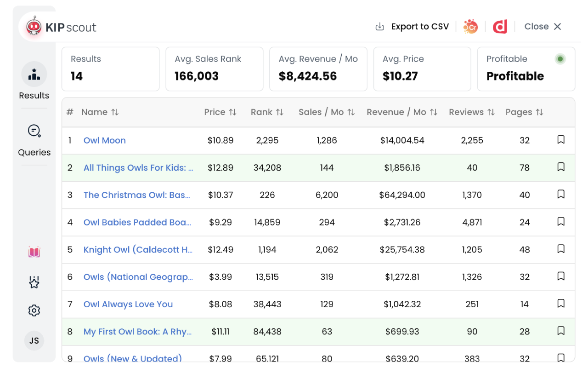
Task: Open the Owl Babies Padded Board book link
Action: click(x=137, y=222)
